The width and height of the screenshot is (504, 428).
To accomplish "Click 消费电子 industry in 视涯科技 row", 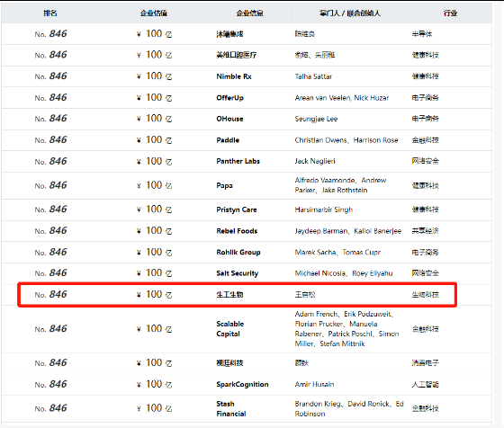I will [x=425, y=363].
